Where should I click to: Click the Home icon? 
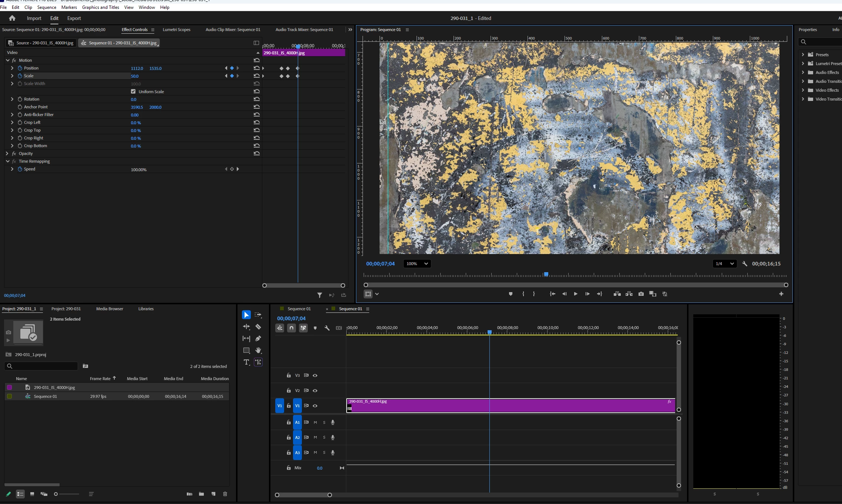(x=12, y=18)
